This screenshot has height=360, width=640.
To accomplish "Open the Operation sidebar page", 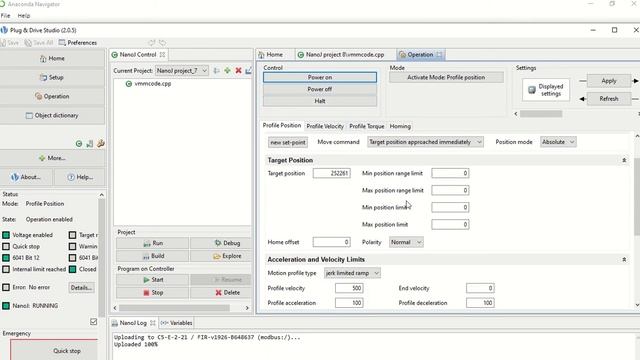I will [52, 96].
